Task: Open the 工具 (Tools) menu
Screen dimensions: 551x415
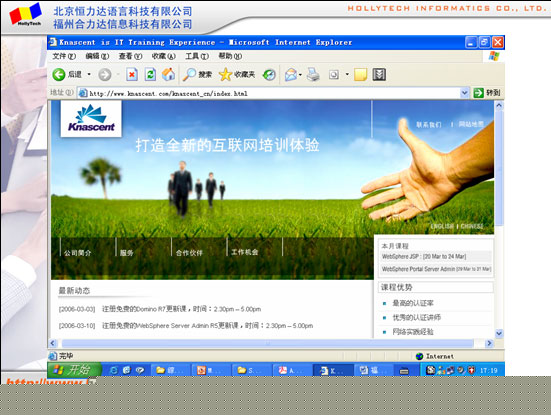Action: click(x=197, y=56)
